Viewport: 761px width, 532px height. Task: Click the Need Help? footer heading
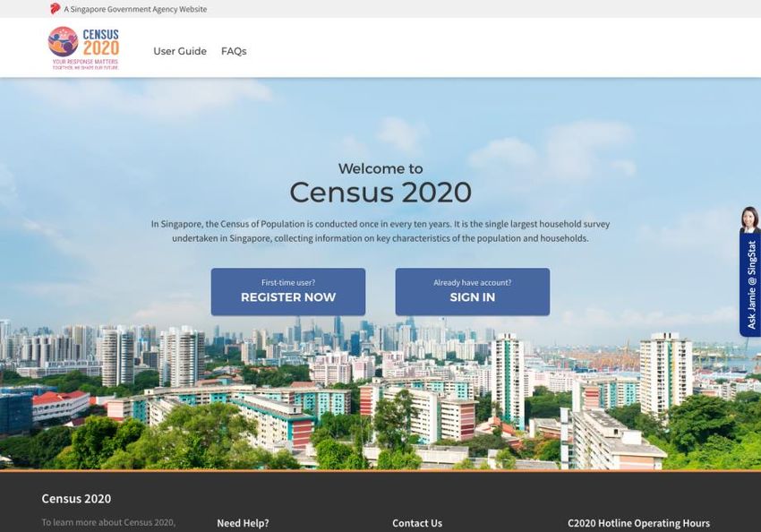point(243,523)
